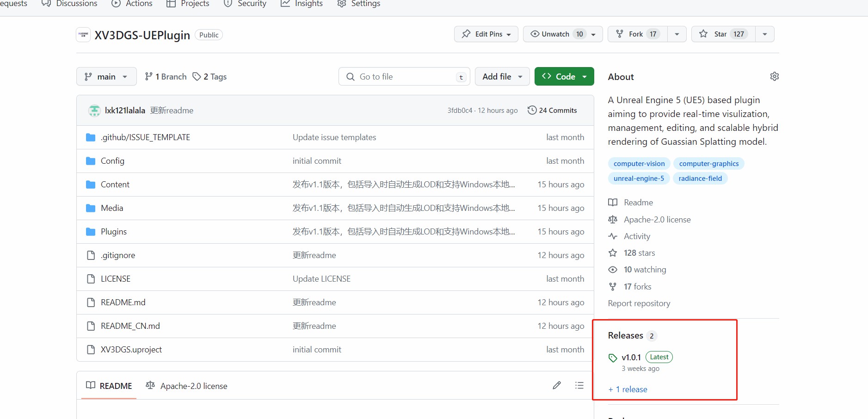This screenshot has width=868, height=419.
Task: Open the Releases heading link
Action: tap(626, 335)
